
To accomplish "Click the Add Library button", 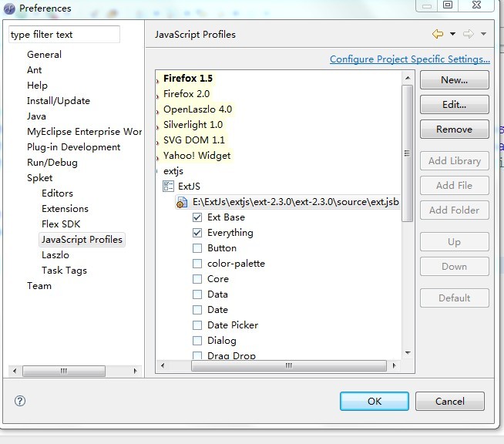I will [454, 161].
